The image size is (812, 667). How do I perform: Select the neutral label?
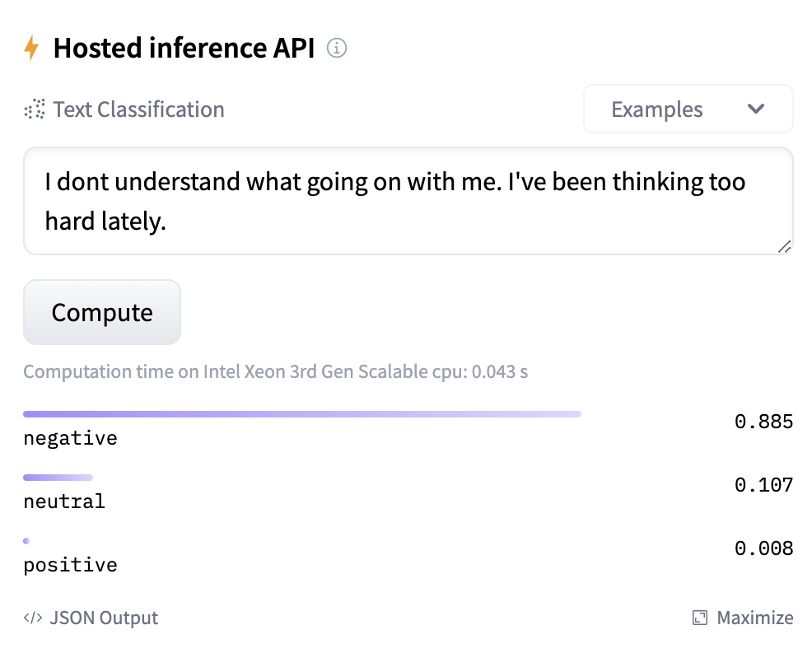coord(64,501)
